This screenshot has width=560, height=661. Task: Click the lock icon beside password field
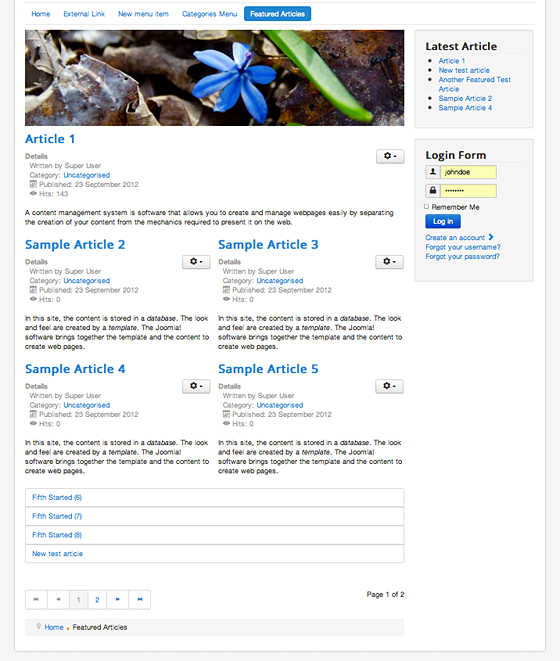pos(433,191)
